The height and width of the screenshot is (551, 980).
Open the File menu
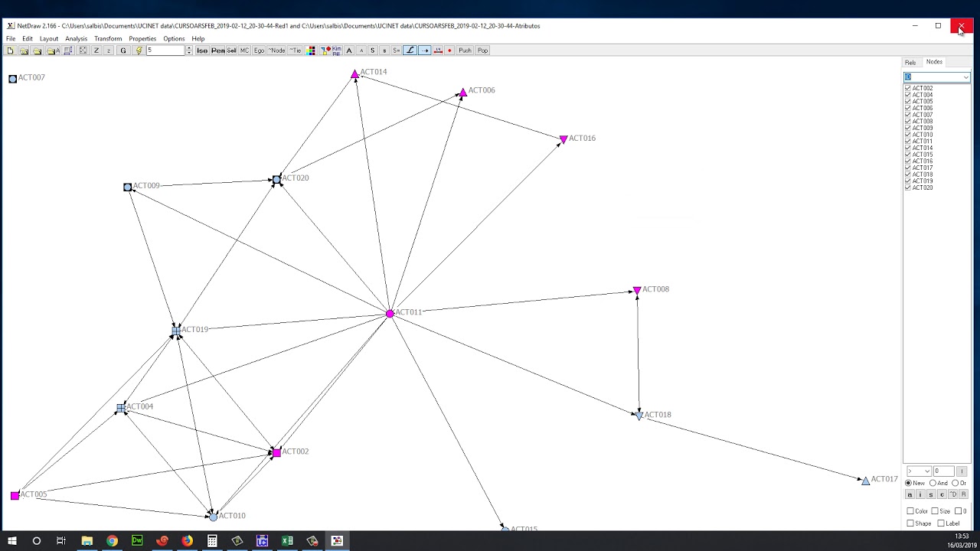pos(11,38)
